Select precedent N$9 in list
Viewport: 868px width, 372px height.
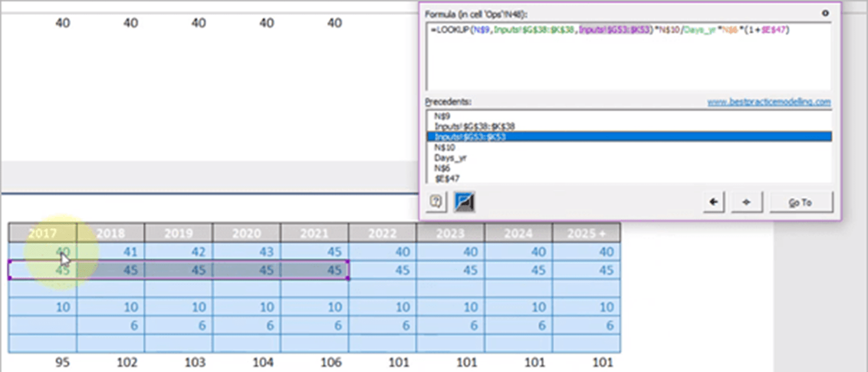pos(442,116)
